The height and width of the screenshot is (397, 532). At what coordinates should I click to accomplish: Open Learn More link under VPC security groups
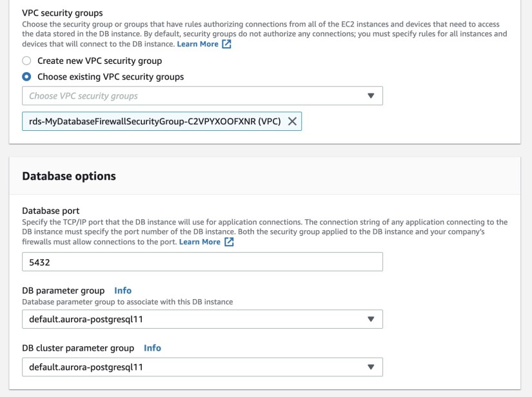click(x=198, y=44)
